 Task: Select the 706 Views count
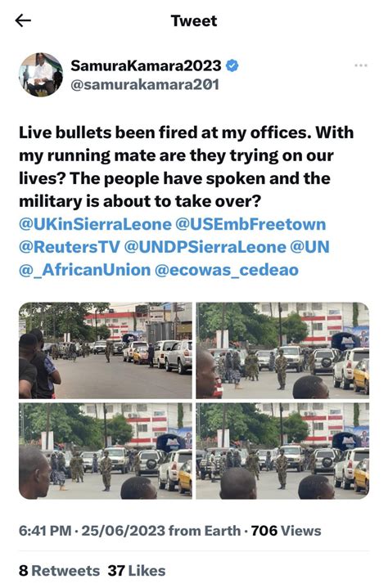pyautogui.click(x=286, y=531)
